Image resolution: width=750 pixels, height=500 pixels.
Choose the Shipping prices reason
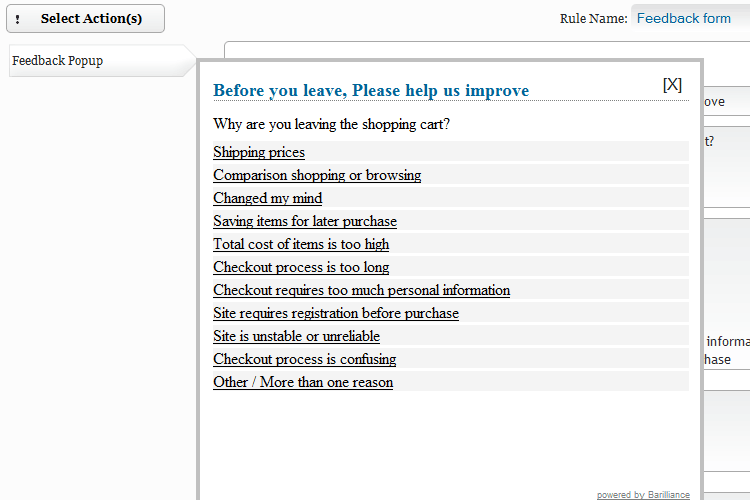[x=259, y=152]
